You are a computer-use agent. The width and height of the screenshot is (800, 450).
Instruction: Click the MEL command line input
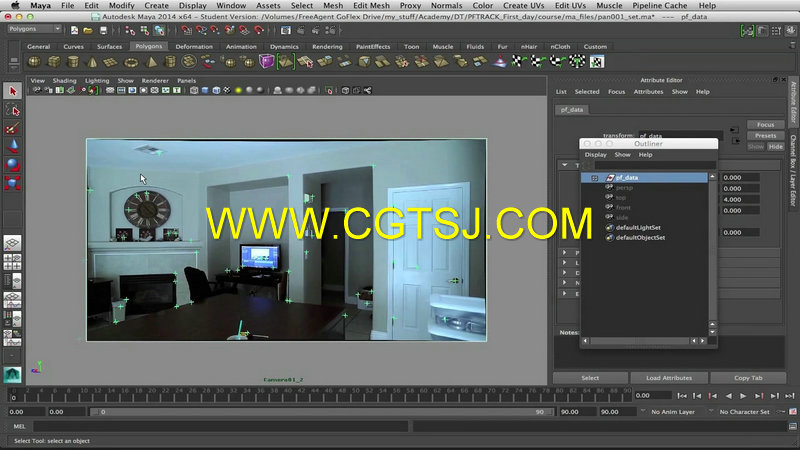point(221,426)
